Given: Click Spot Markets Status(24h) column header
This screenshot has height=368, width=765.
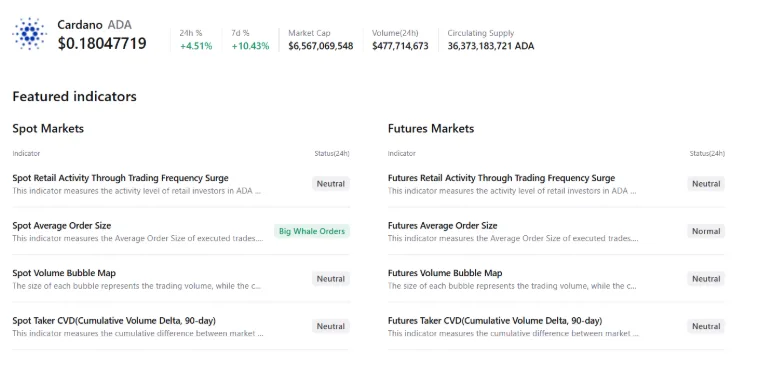Looking at the screenshot, I should 332,153.
